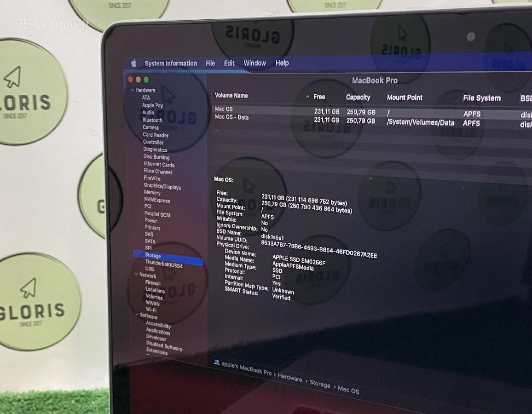Select Camera in the sidebar

tap(150, 127)
